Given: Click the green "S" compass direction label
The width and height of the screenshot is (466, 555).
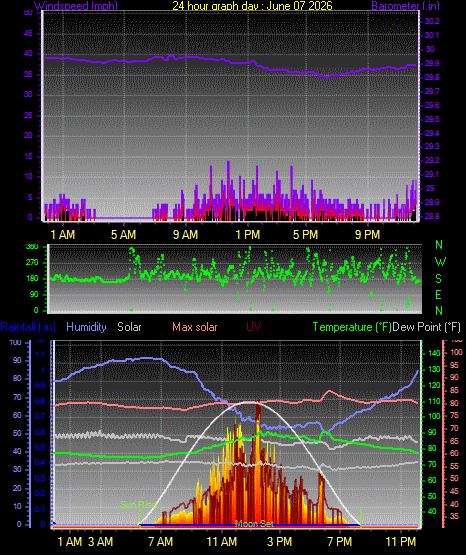Looking at the screenshot, I should tap(438, 279).
